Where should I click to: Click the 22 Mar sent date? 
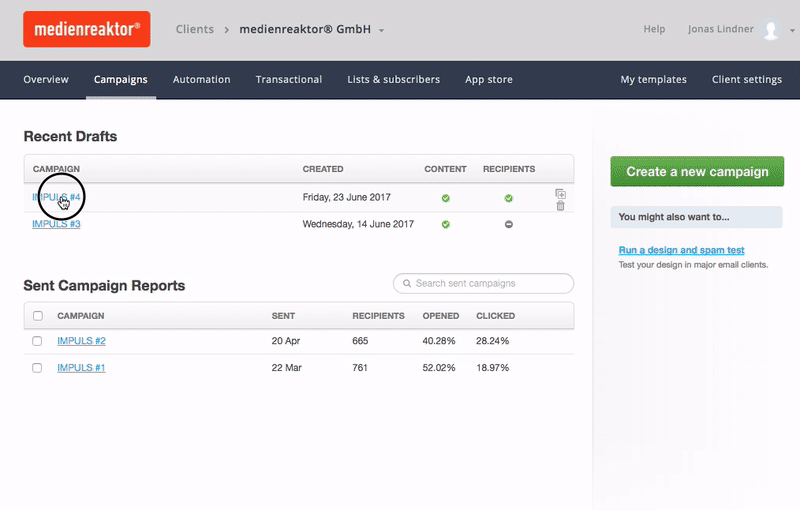(x=286, y=368)
